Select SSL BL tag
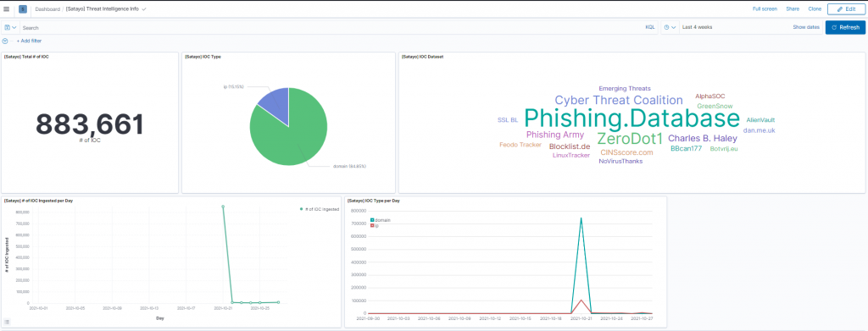 (x=508, y=119)
